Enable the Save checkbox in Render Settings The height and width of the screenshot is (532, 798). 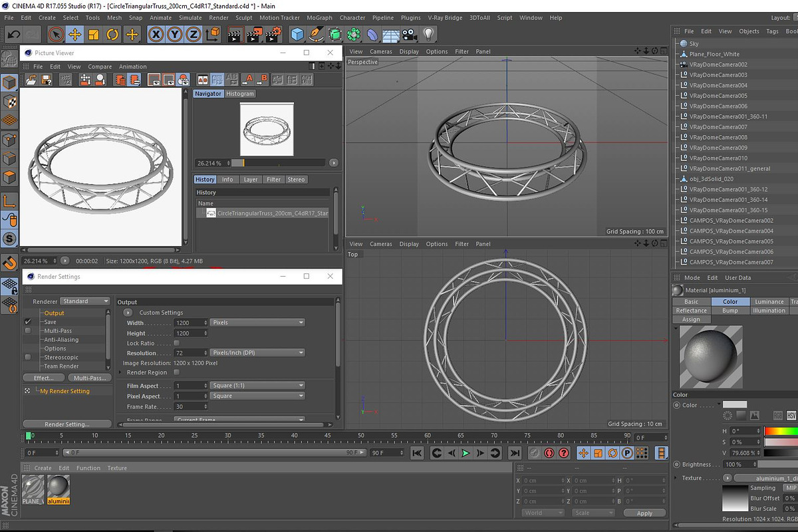tap(28, 322)
